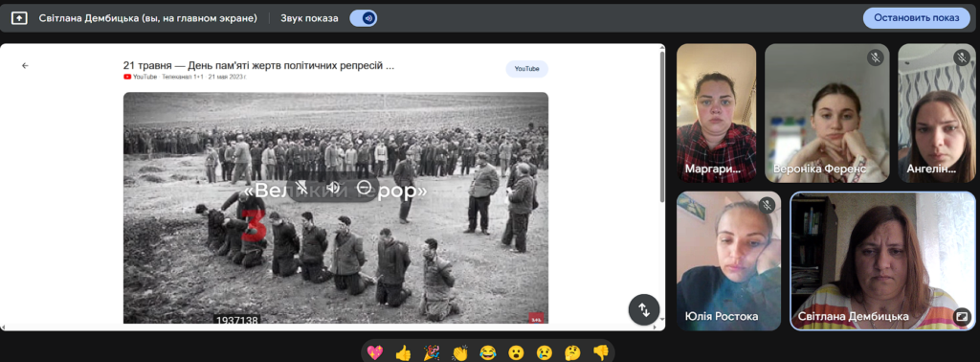This screenshot has width=980, height=362.
Task: Send the party popper reaction
Action: [x=432, y=352]
